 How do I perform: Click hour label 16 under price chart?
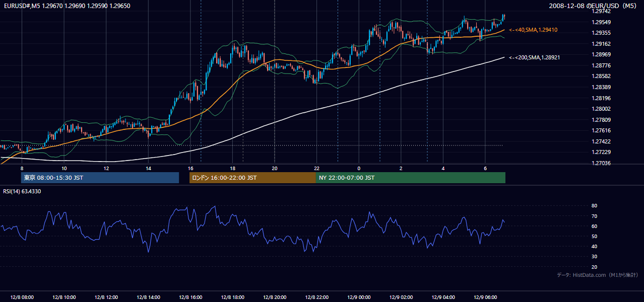pyautogui.click(x=190, y=168)
